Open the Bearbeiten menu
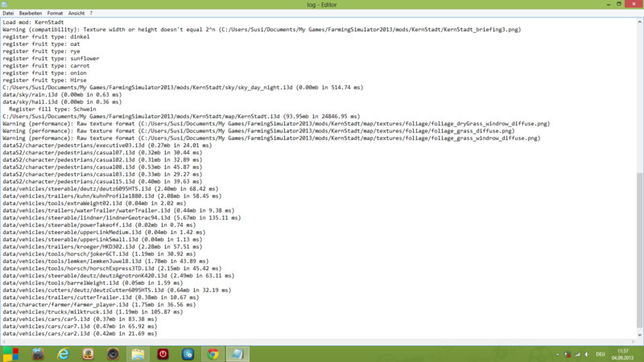644x362 pixels. click(32, 14)
